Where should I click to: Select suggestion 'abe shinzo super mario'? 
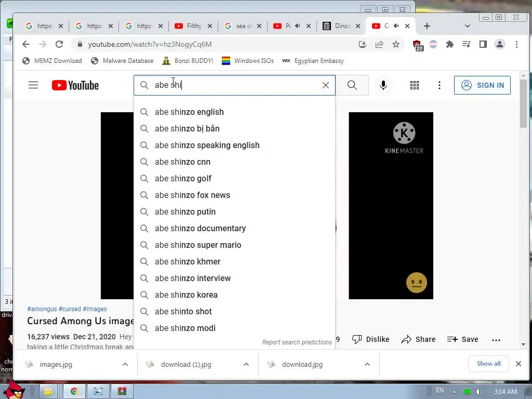point(234,245)
